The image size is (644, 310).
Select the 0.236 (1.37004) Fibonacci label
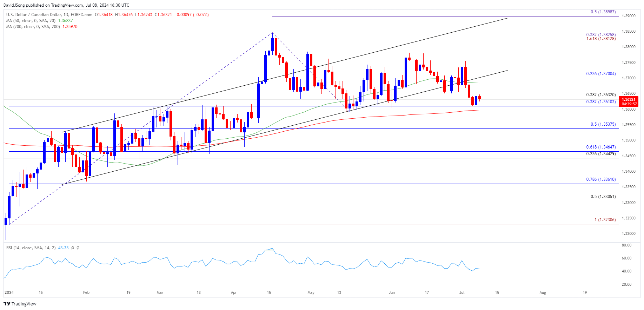(601, 74)
